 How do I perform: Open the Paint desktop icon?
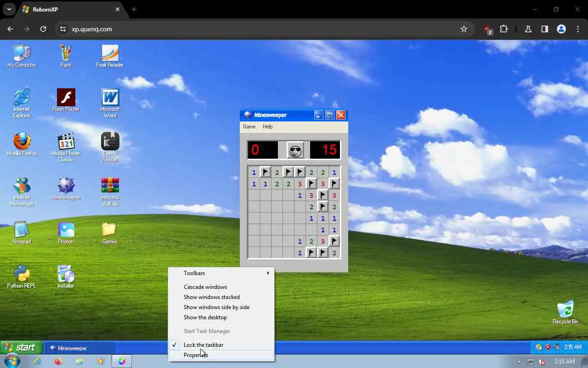click(x=66, y=56)
